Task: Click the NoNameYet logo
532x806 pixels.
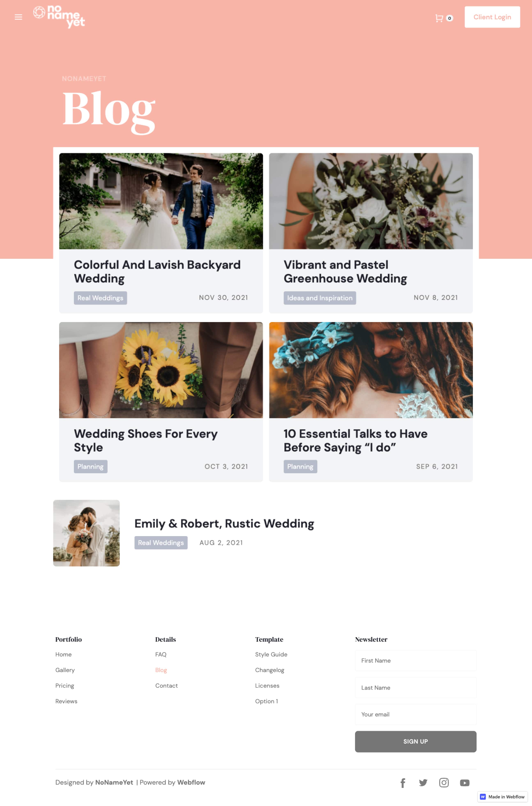Action: pos(59,17)
